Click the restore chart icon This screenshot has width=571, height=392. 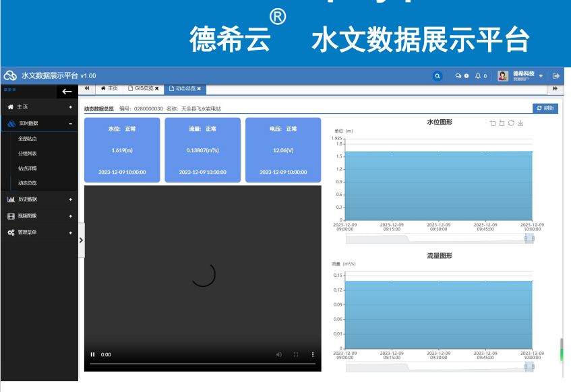pos(511,123)
